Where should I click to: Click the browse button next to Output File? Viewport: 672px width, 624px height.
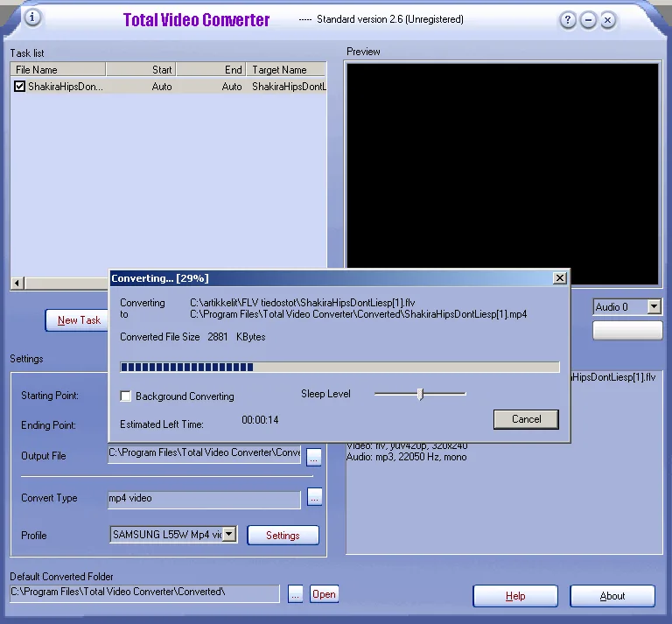[314, 457]
